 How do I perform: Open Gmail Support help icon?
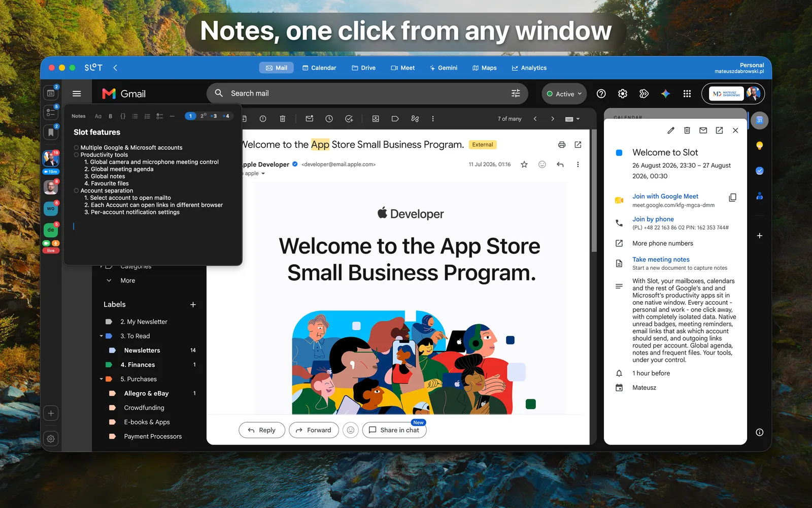[x=601, y=93]
